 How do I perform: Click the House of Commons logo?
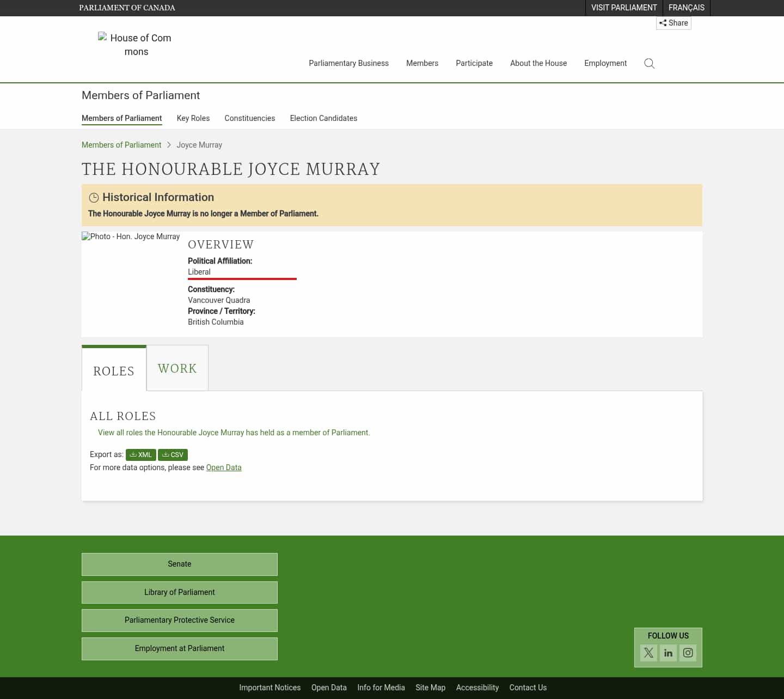click(x=135, y=45)
